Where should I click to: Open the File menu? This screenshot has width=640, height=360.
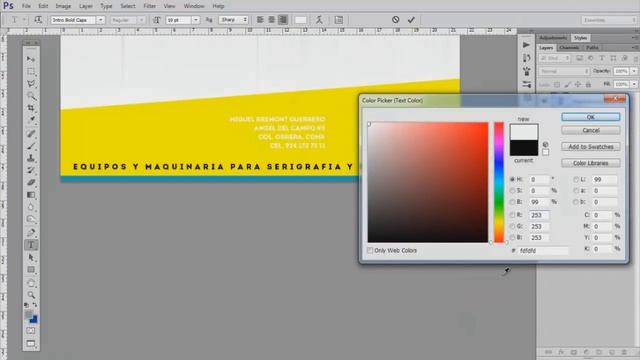(x=26, y=6)
